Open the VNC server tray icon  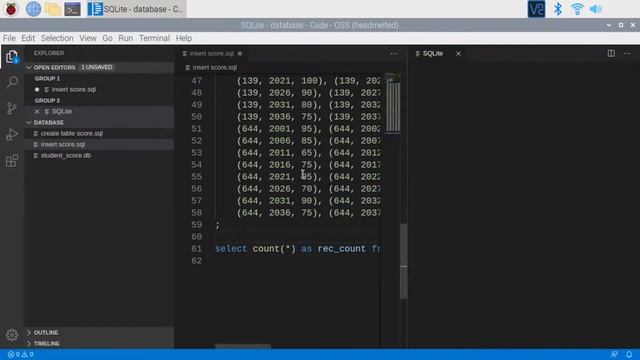pyautogui.click(x=536, y=9)
